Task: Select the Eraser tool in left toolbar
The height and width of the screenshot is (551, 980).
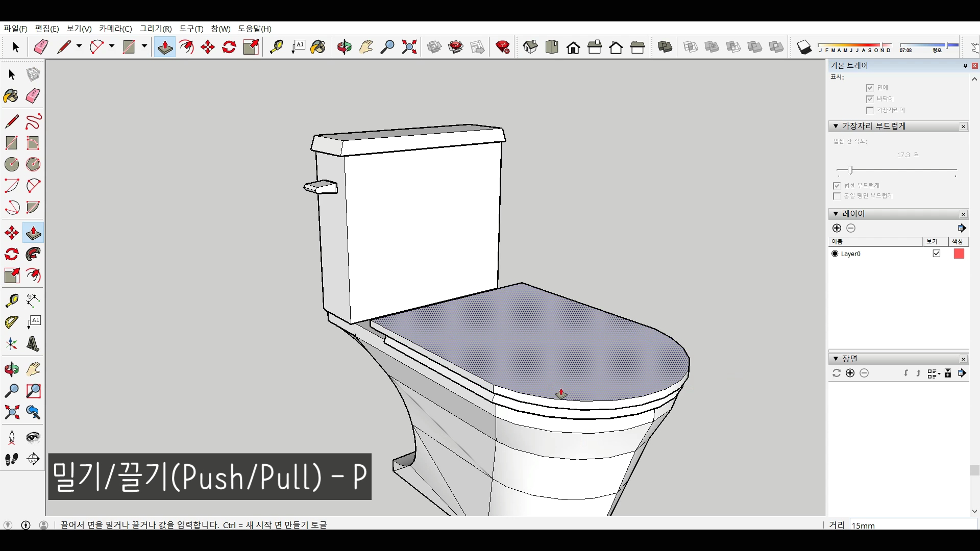Action: (33, 96)
